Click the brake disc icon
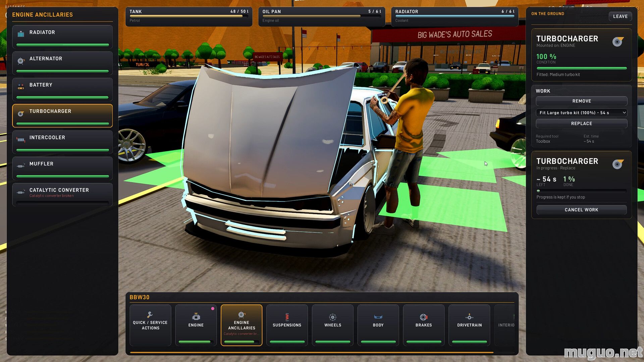This screenshot has height=362, width=644. (424, 317)
